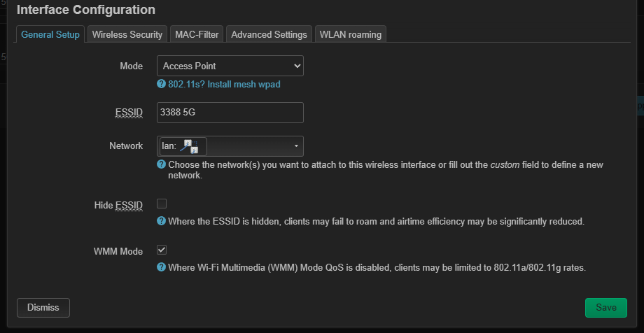
Task: Click the Mode field label
Action: [x=132, y=66]
